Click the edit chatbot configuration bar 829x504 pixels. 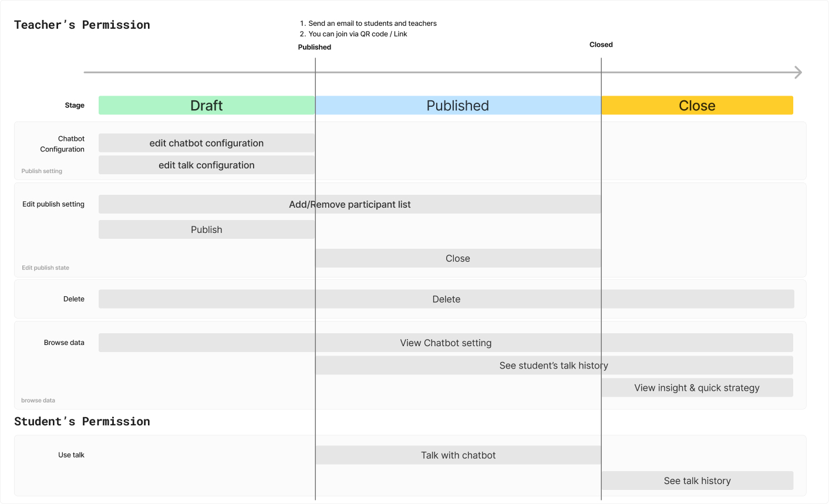click(x=207, y=143)
